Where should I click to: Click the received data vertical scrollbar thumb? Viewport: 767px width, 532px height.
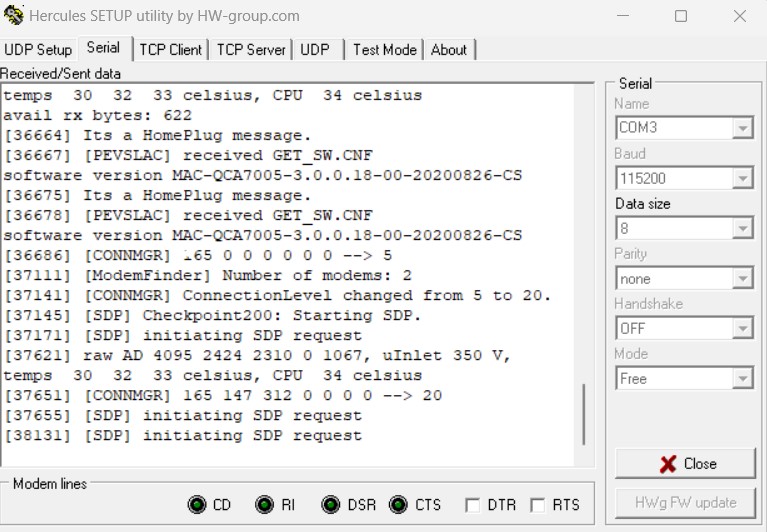pyautogui.click(x=586, y=415)
